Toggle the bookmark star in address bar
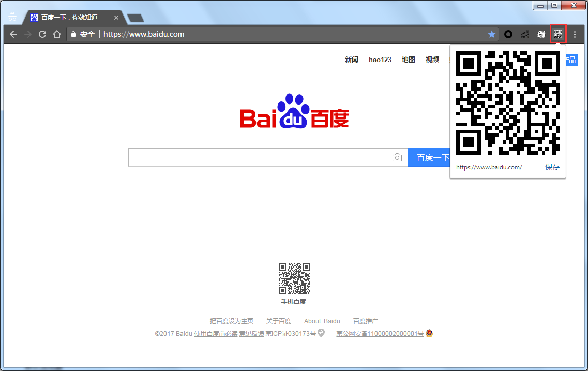This screenshot has width=588, height=371. pyautogui.click(x=492, y=34)
